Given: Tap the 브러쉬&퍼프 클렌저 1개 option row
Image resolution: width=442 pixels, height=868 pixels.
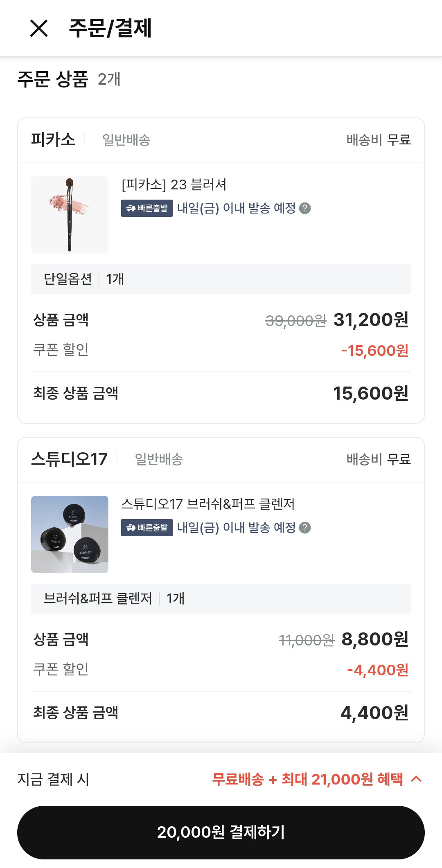Looking at the screenshot, I should click(221, 598).
